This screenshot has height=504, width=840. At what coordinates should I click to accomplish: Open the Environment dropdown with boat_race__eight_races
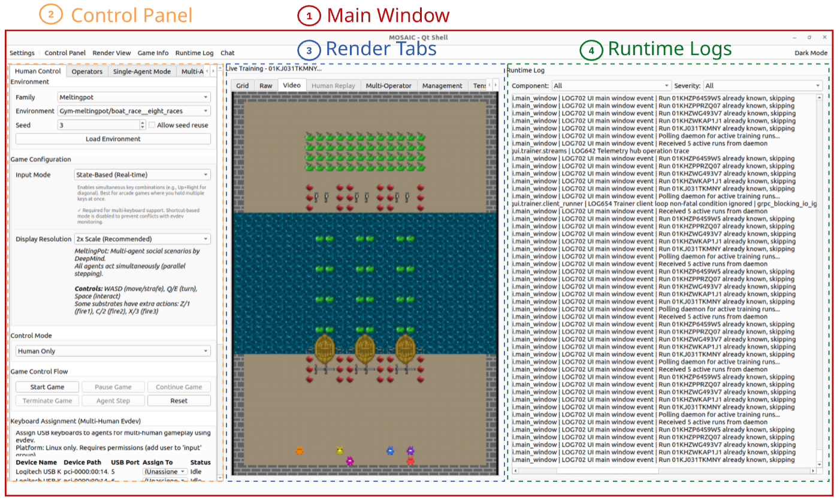[x=134, y=111]
